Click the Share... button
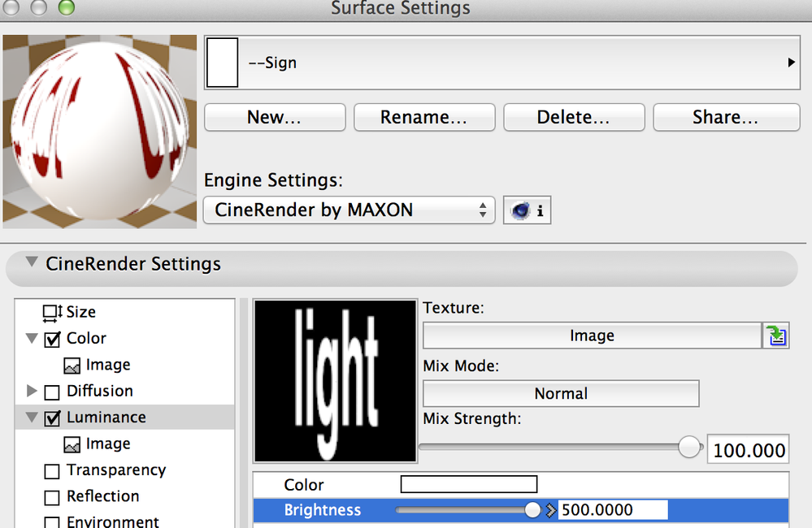This screenshot has width=812, height=528. [726, 117]
